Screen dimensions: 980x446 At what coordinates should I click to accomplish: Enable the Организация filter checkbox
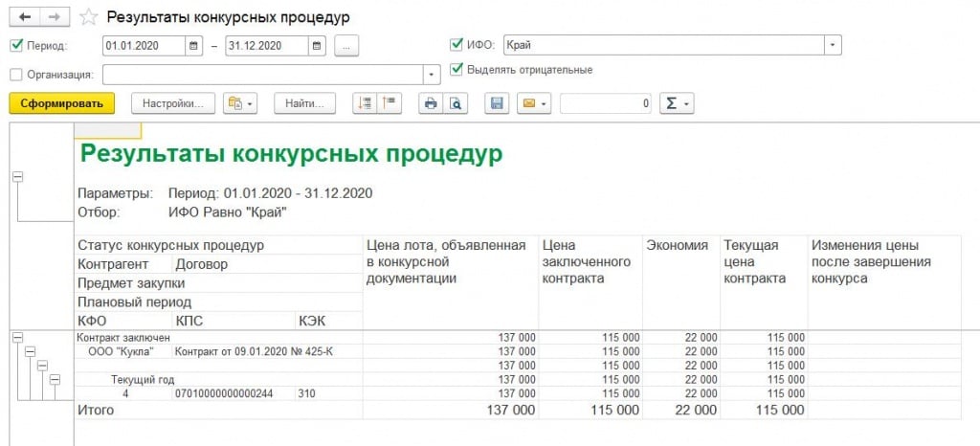tap(15, 74)
